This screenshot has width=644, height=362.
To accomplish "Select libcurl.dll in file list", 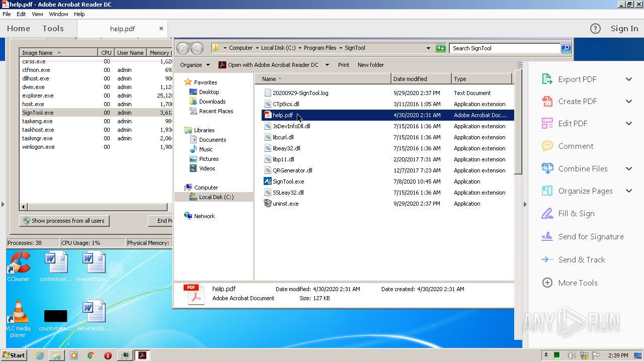I will point(283,137).
